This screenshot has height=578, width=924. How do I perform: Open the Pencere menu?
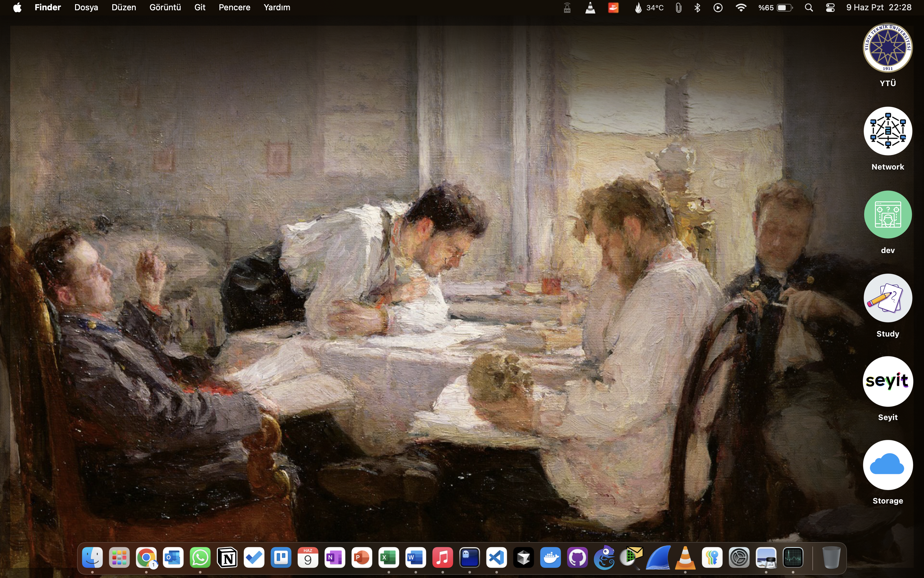click(x=235, y=7)
